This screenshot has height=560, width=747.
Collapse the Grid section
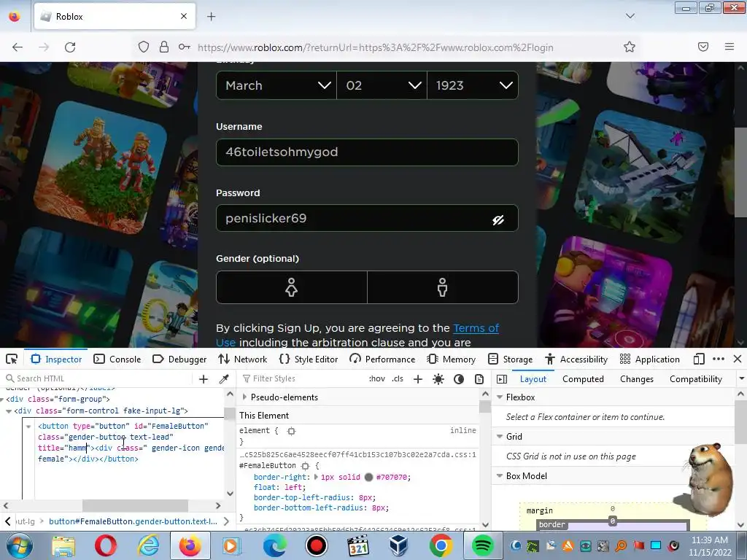pyautogui.click(x=500, y=436)
